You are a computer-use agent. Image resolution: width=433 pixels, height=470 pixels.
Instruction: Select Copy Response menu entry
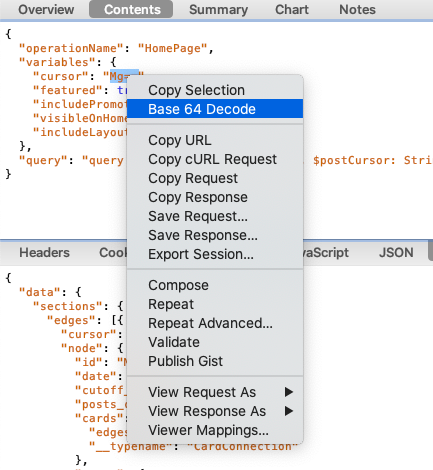click(x=215, y=197)
